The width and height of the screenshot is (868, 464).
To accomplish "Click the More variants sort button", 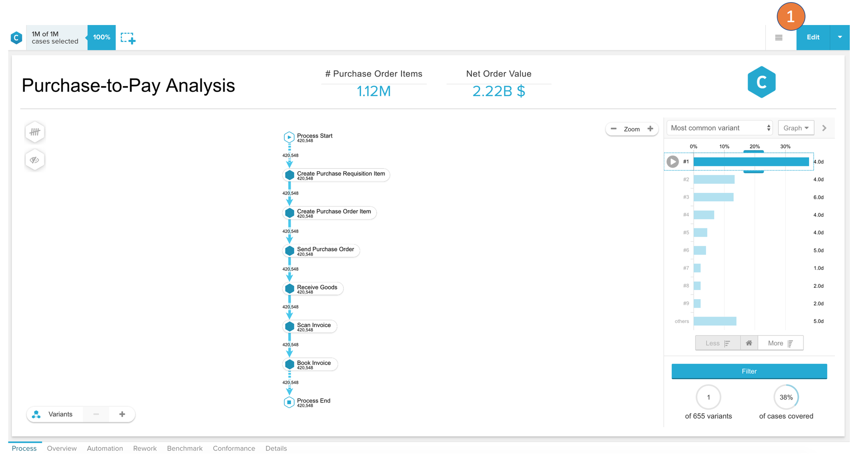I will pyautogui.click(x=780, y=343).
